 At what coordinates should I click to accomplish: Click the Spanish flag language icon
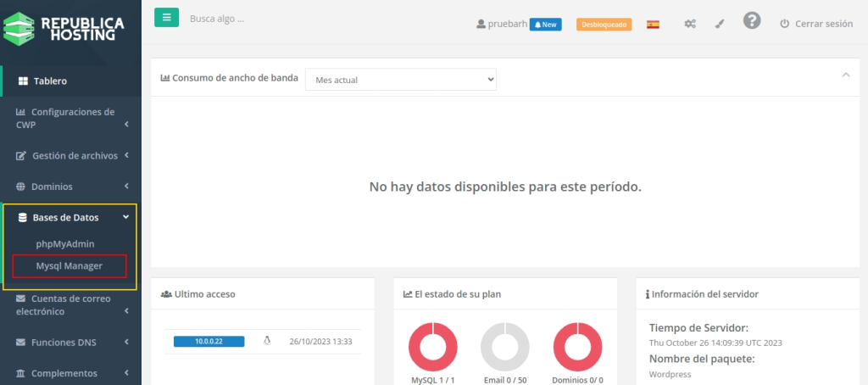pos(653,25)
